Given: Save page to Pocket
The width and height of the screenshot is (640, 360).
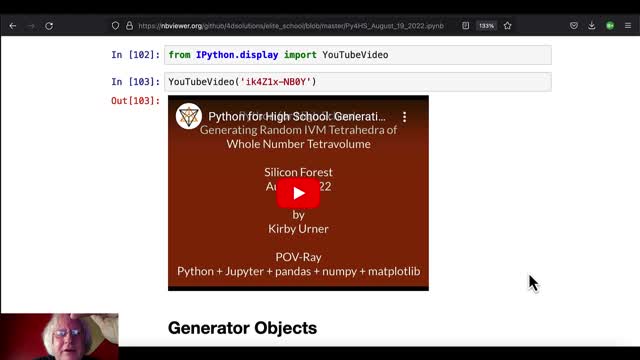Looking at the screenshot, I should click(574, 26).
